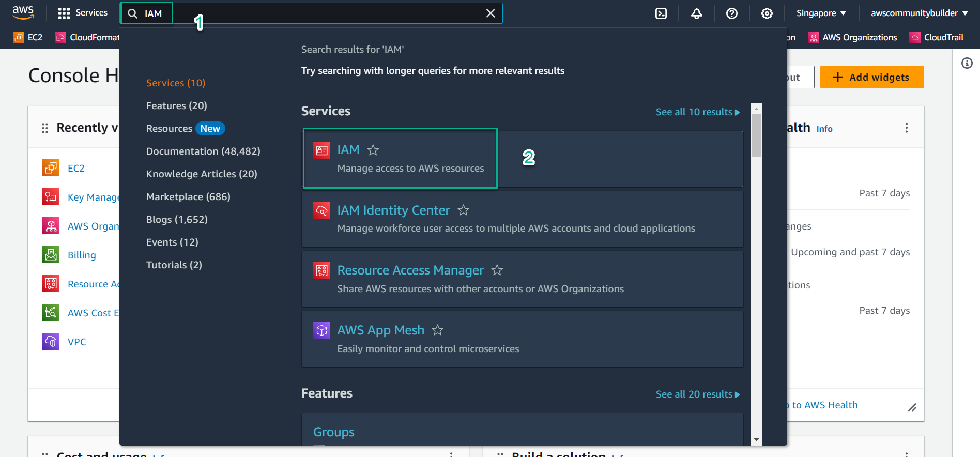Click the VPC icon in Recently visited

tap(51, 341)
